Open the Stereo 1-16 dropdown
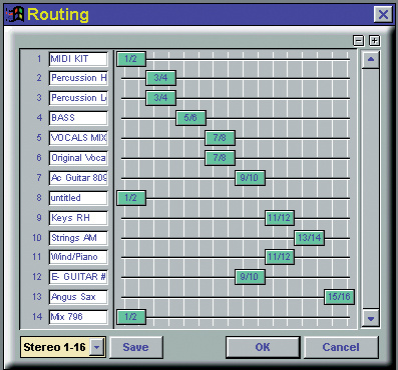 97,347
